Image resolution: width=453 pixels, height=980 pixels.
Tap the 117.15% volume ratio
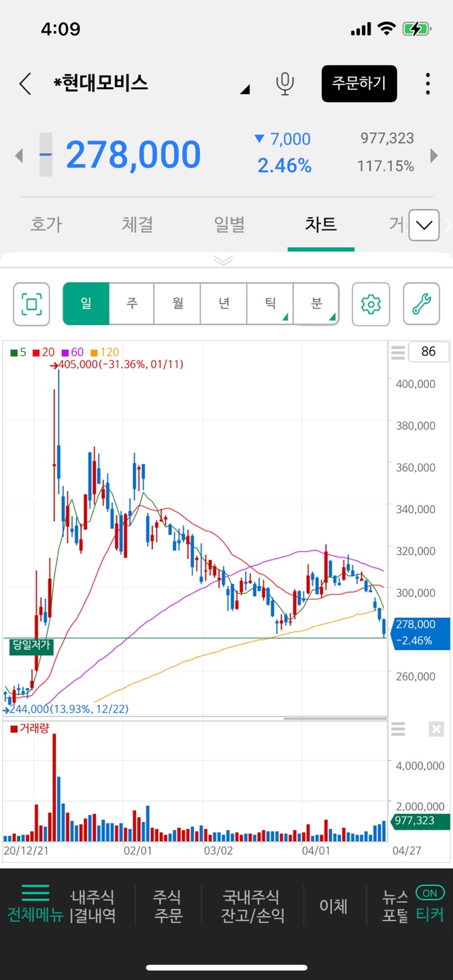pos(386,166)
